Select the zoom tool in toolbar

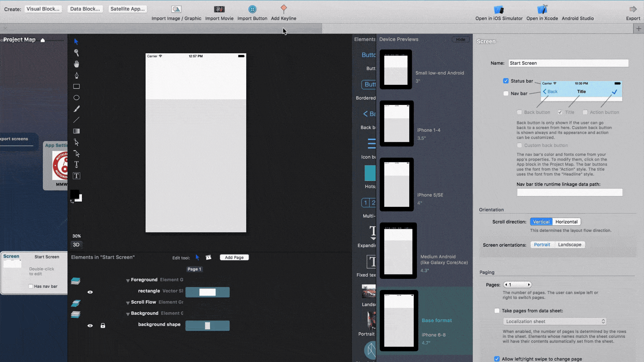click(x=76, y=52)
